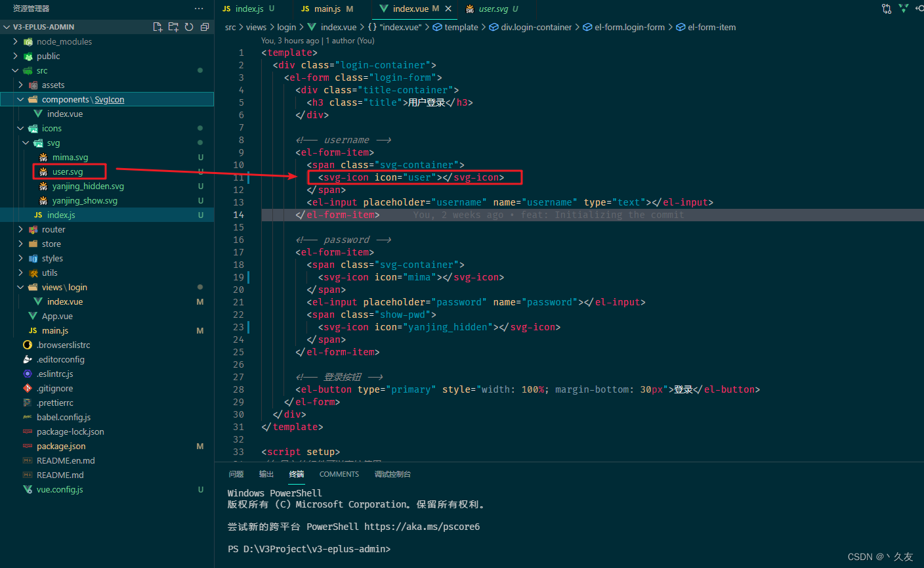Open the 输出 (Output) panel tab

point(266,474)
